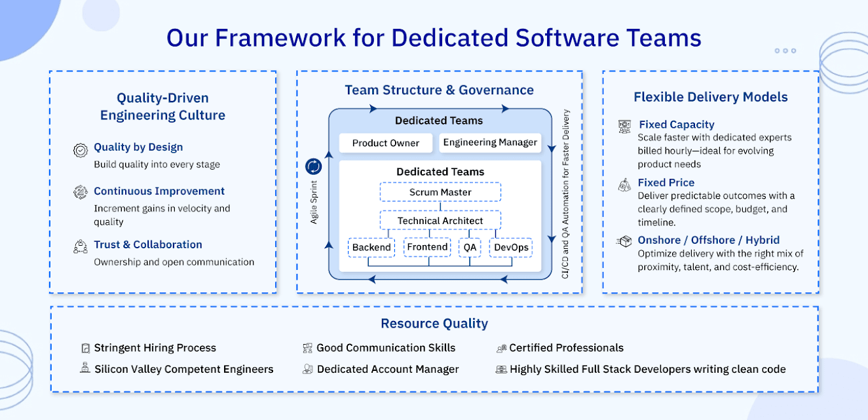The width and height of the screenshot is (868, 420).
Task: Click the Certified Professionals icon
Action: (501, 347)
